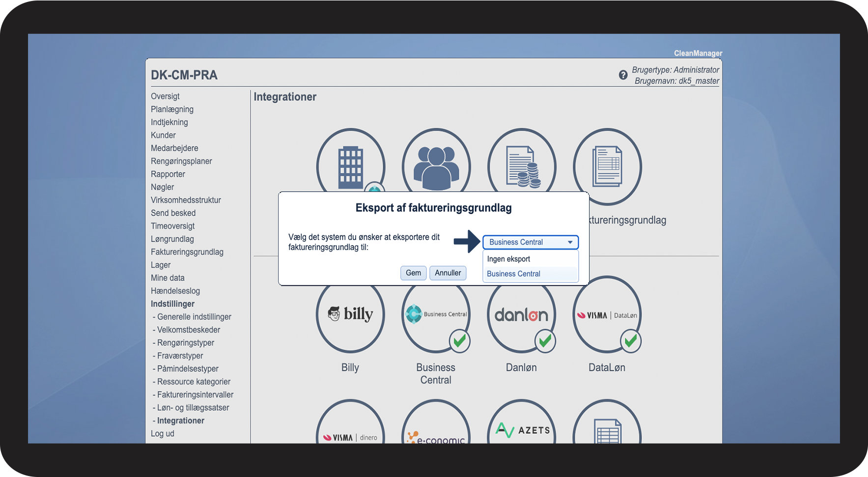The height and width of the screenshot is (477, 868).
Task: Open Indtjekning in the sidebar
Action: pos(169,122)
